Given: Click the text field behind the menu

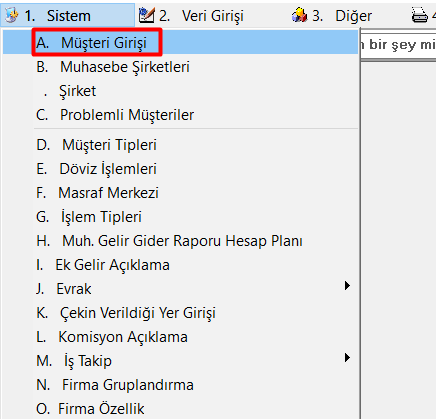Looking at the screenshot, I should click(398, 45).
